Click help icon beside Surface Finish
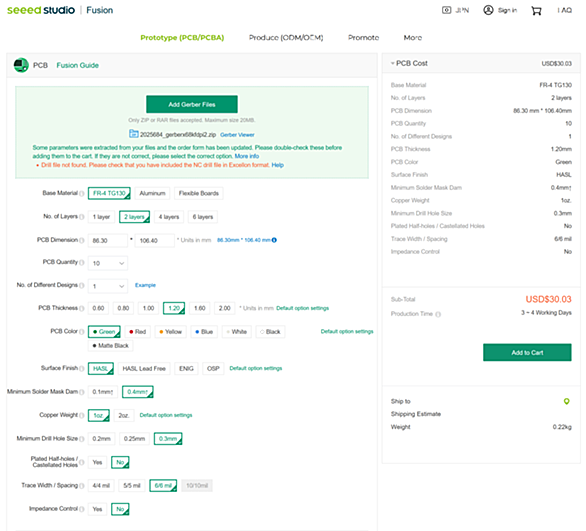 (81, 368)
